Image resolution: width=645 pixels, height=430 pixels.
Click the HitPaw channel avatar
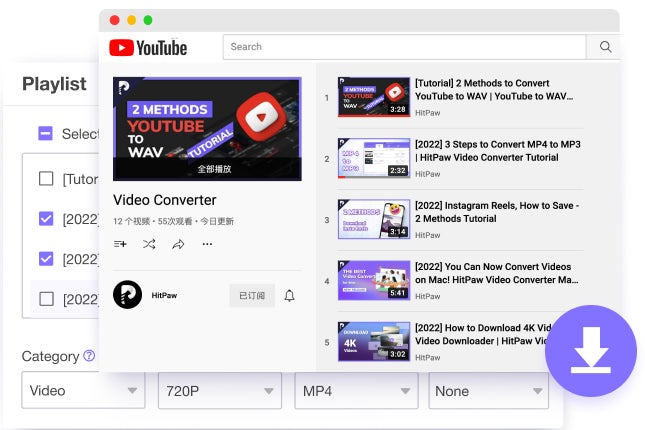pyautogui.click(x=128, y=295)
